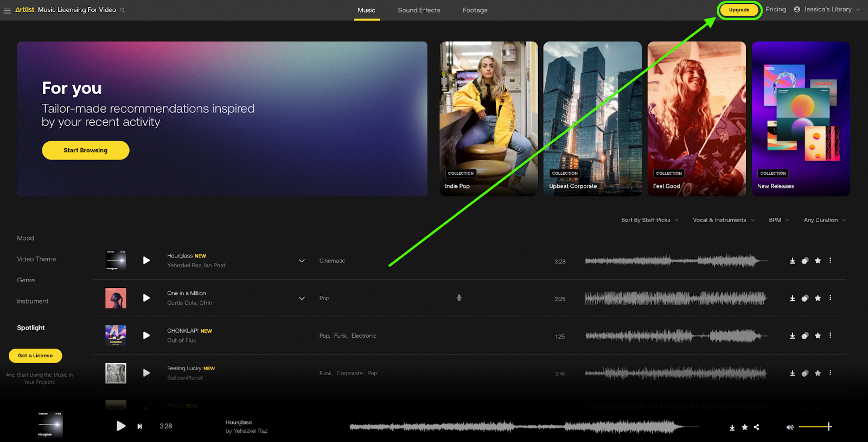Star the Feeling Lucky track
Viewport: 868px width, 442px height.
(x=818, y=373)
